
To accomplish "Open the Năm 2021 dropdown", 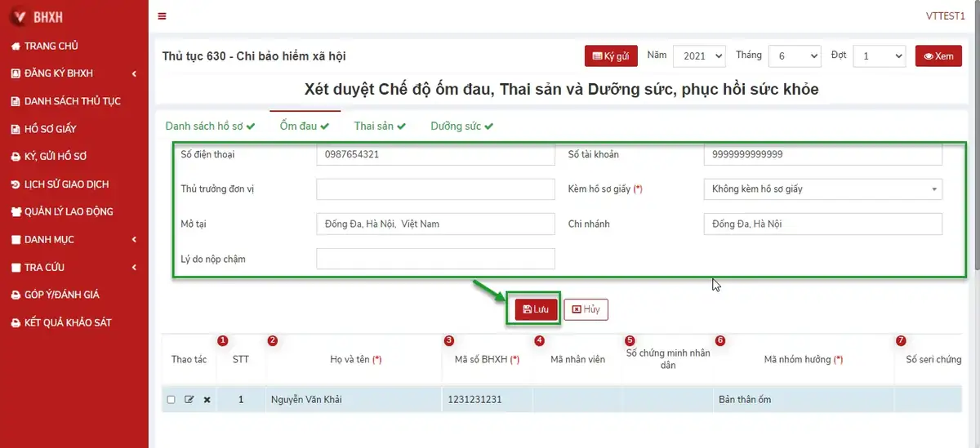I will [x=700, y=55].
